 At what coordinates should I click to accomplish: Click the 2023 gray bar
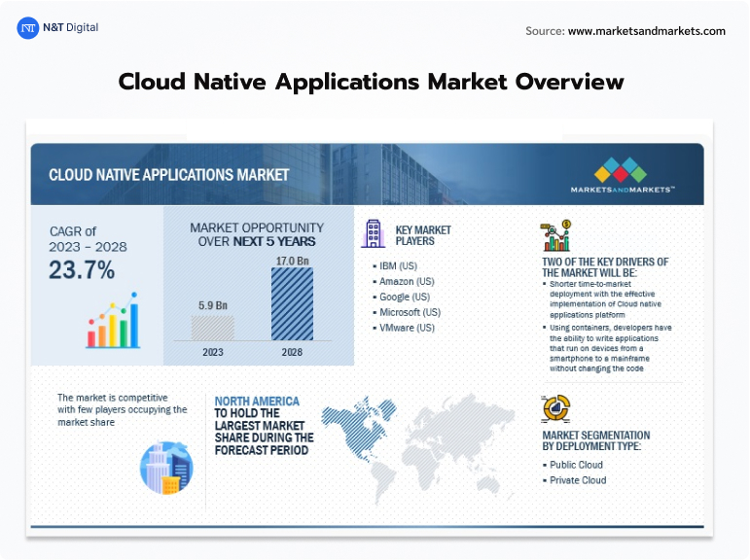coord(213,328)
